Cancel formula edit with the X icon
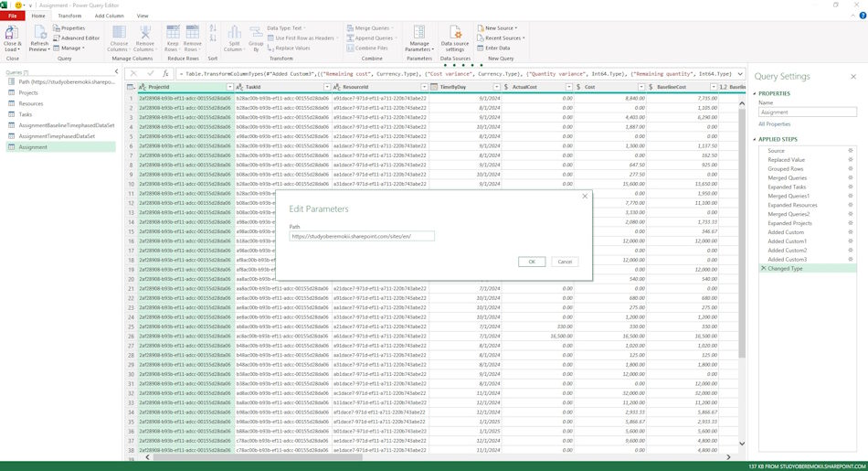Viewport: 868px width, 471px height. 133,74
